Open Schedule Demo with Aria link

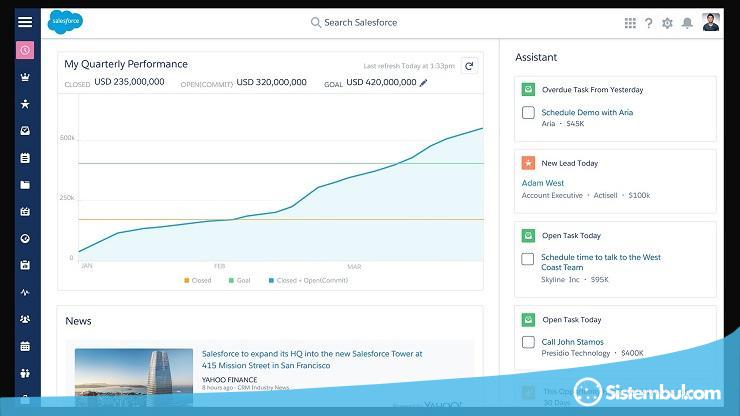click(587, 112)
